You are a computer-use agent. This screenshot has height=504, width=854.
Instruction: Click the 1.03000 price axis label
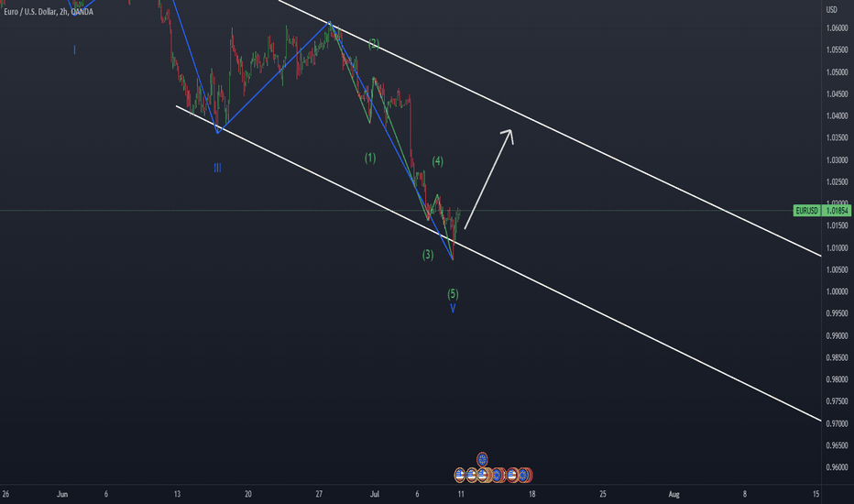pyautogui.click(x=838, y=160)
